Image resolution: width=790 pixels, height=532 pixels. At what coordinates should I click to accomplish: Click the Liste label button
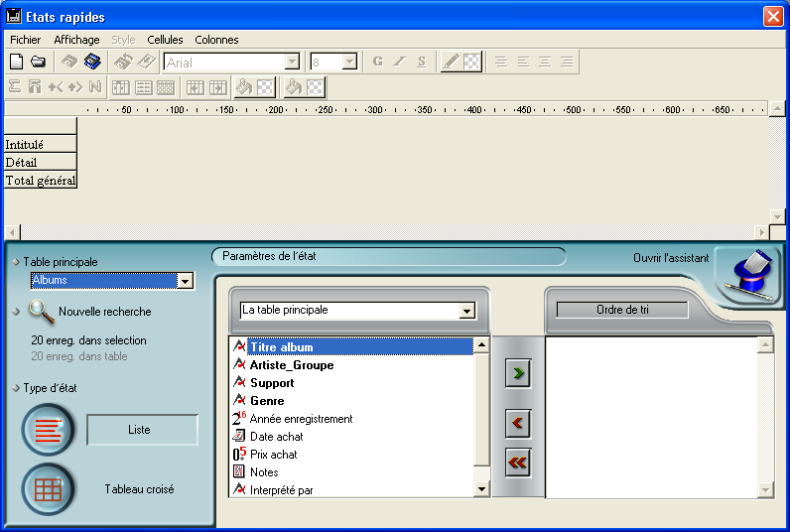(142, 430)
